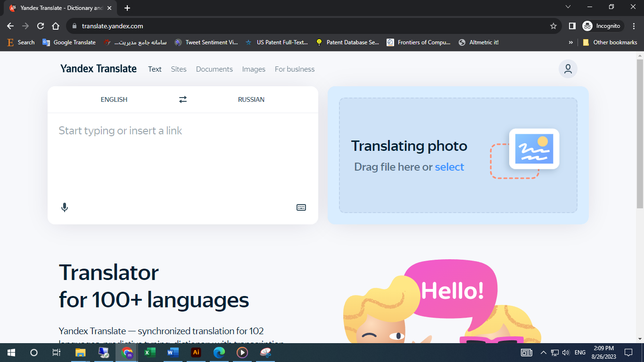Image resolution: width=644 pixels, height=362 pixels.
Task: Open the Incognito profile indicator
Action: point(603,26)
